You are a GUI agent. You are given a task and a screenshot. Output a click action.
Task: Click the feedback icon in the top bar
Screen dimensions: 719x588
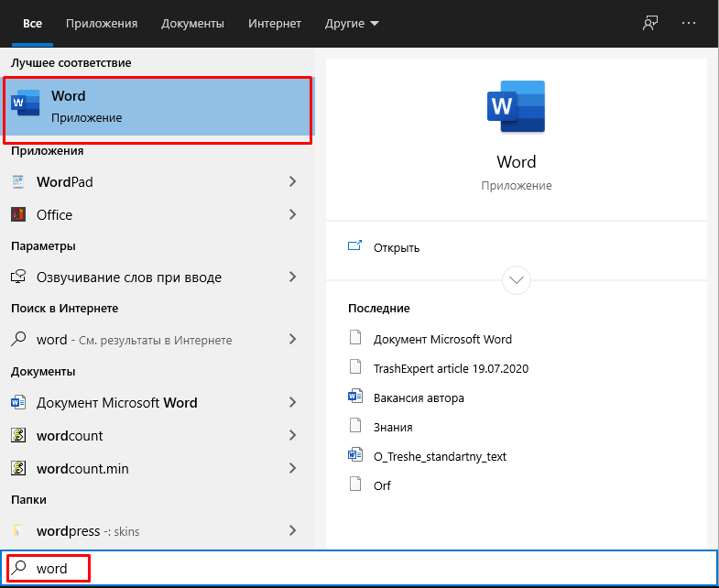click(650, 24)
